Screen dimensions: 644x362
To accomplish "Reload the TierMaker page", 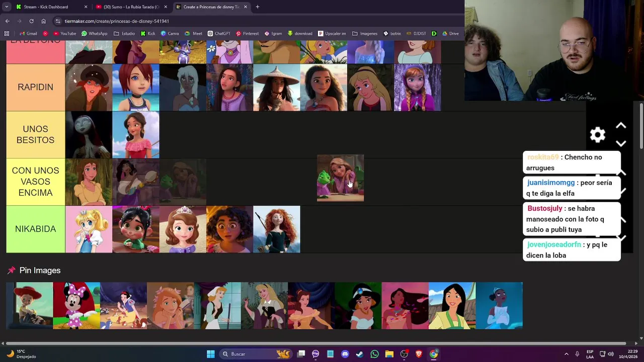I will [31, 21].
